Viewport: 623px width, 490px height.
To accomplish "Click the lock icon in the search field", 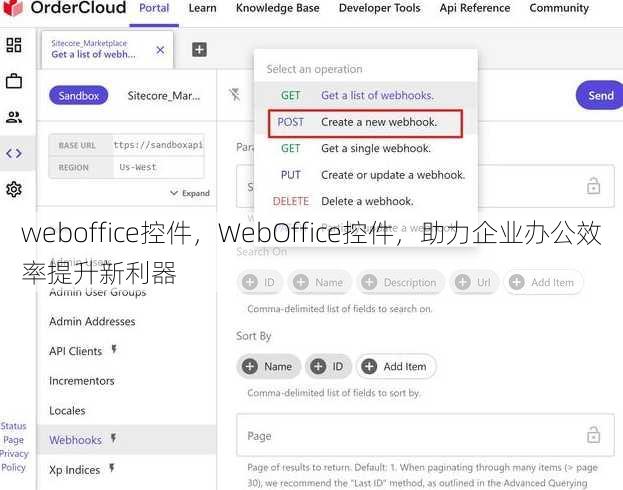I will tap(593, 186).
